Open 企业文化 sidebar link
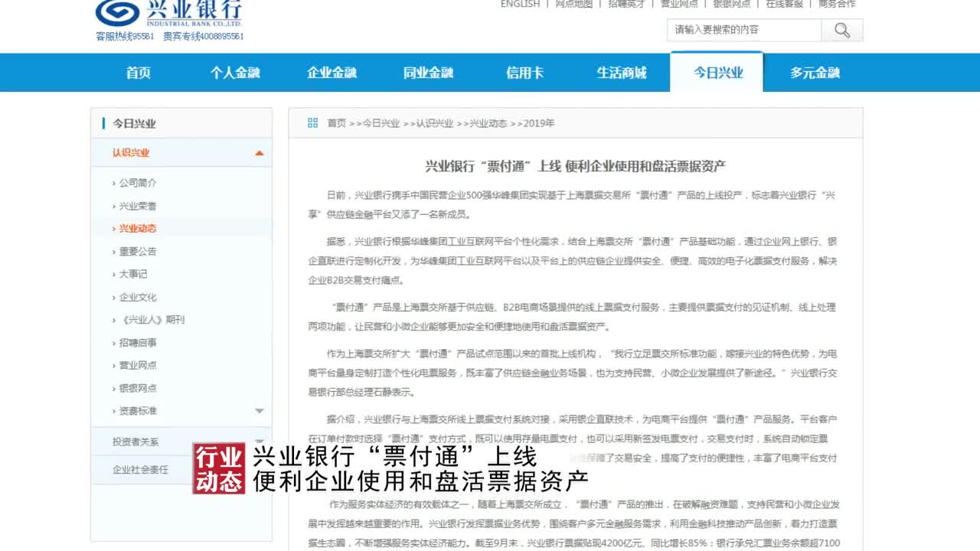Image resolution: width=980 pixels, height=551 pixels. 138,297
